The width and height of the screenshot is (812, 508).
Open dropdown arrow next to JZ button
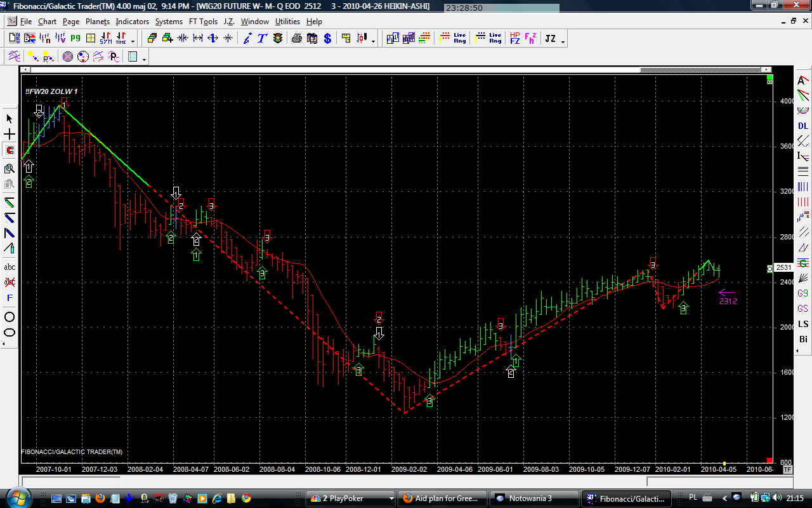[563, 41]
